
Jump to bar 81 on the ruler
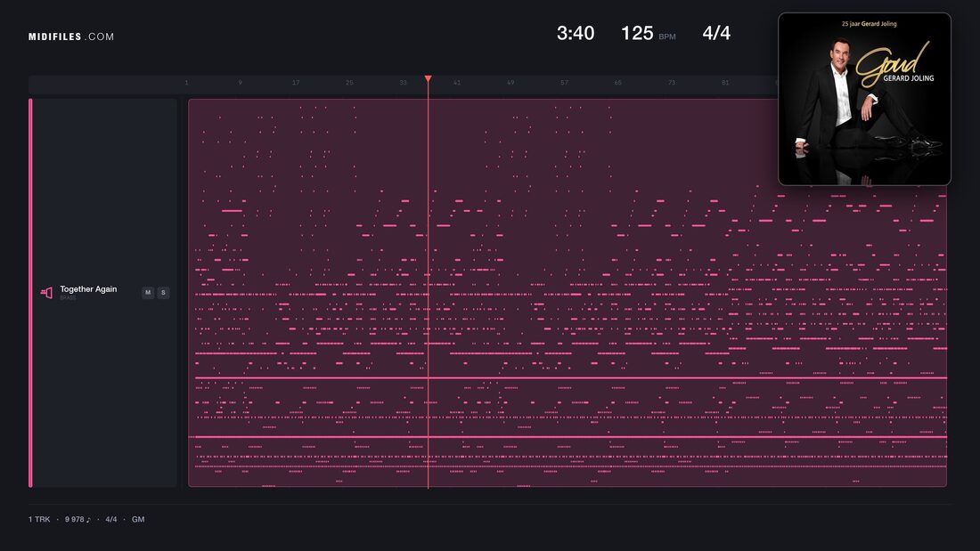pyautogui.click(x=725, y=83)
